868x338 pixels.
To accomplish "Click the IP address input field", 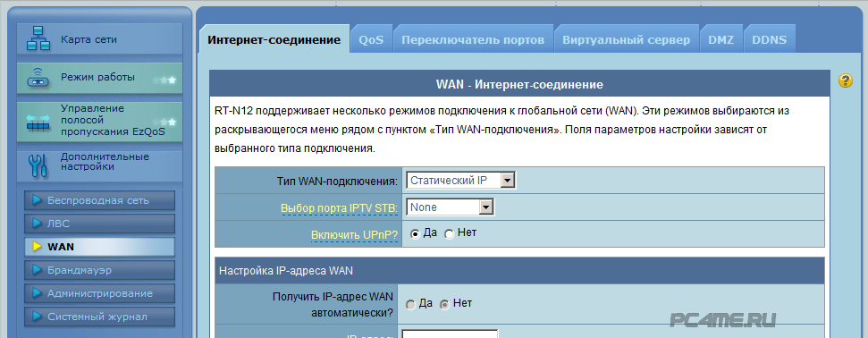I will pos(450,334).
